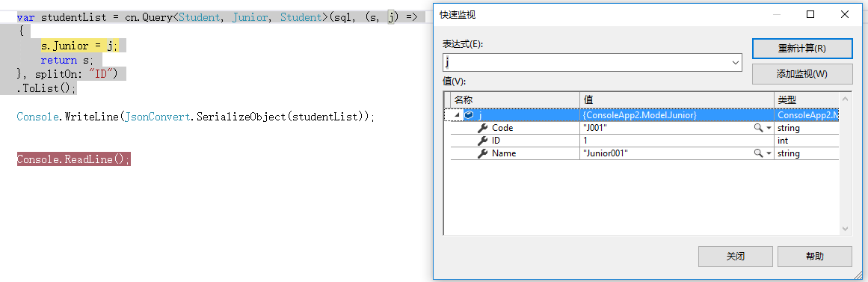Screen dimensions: 868x282
Task: Click the .ToList(); line in editor
Action: point(46,88)
